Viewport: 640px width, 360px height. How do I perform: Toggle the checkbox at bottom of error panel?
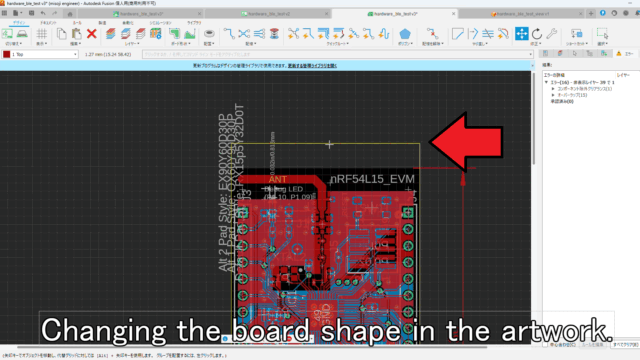545,345
